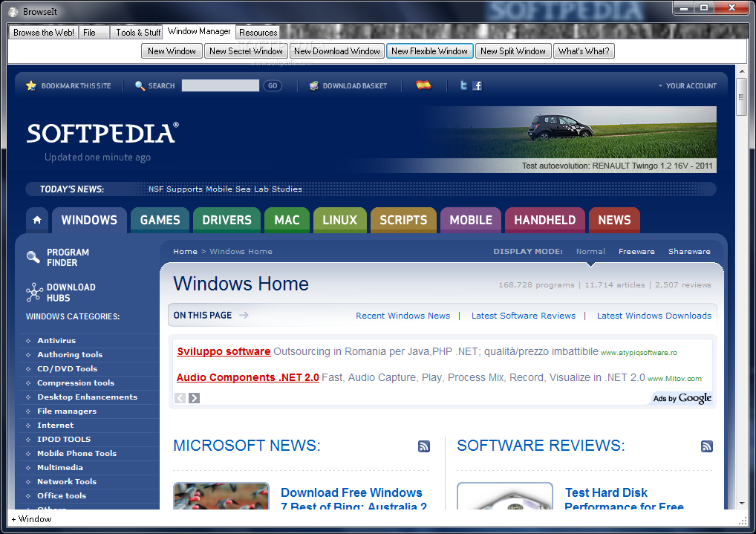This screenshot has height=534, width=756.
Task: Switch language via the Spanish flag icon
Action: 424,85
